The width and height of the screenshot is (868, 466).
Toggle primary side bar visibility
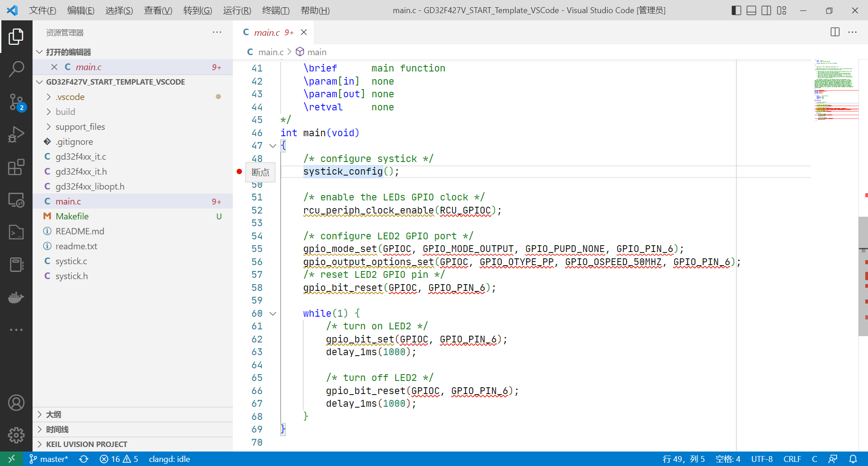[x=736, y=10]
